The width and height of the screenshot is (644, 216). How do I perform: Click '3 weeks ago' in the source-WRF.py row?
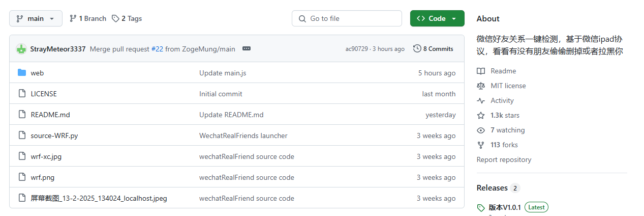pyautogui.click(x=436, y=136)
